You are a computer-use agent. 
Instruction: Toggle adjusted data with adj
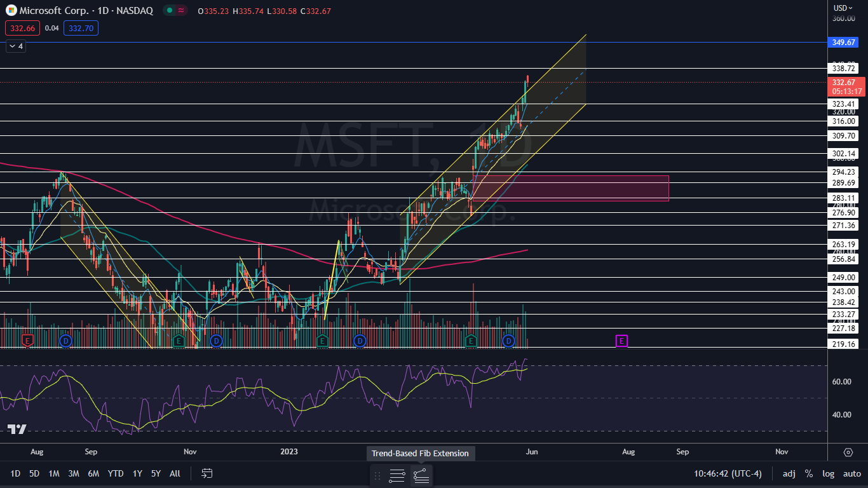[789, 473]
